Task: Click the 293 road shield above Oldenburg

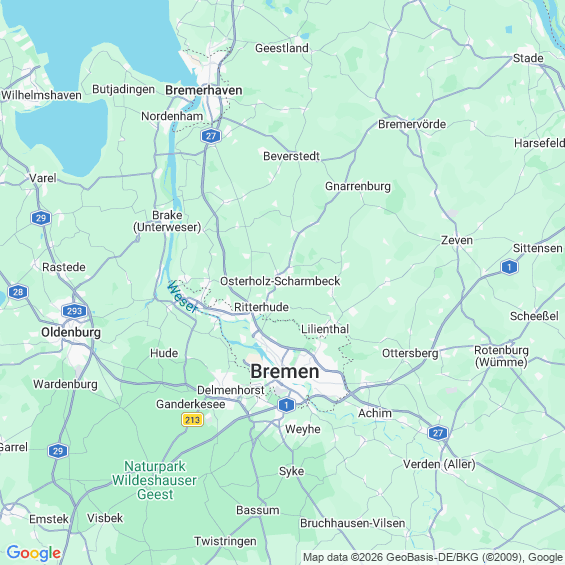Action: point(75,311)
